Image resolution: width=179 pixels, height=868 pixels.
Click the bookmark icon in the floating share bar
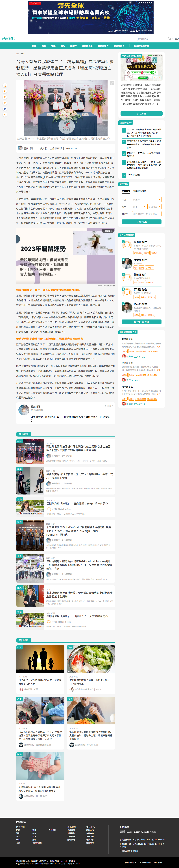5,86
